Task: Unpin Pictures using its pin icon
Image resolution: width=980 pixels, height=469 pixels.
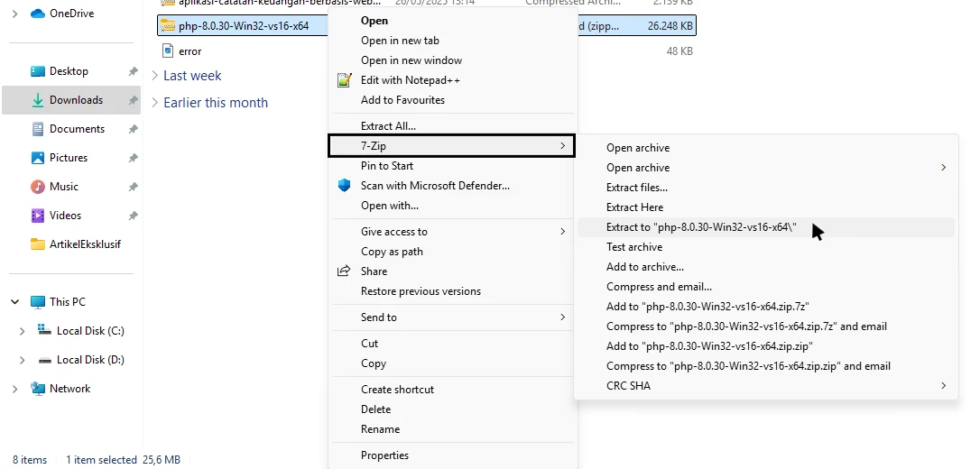Action: point(133,157)
